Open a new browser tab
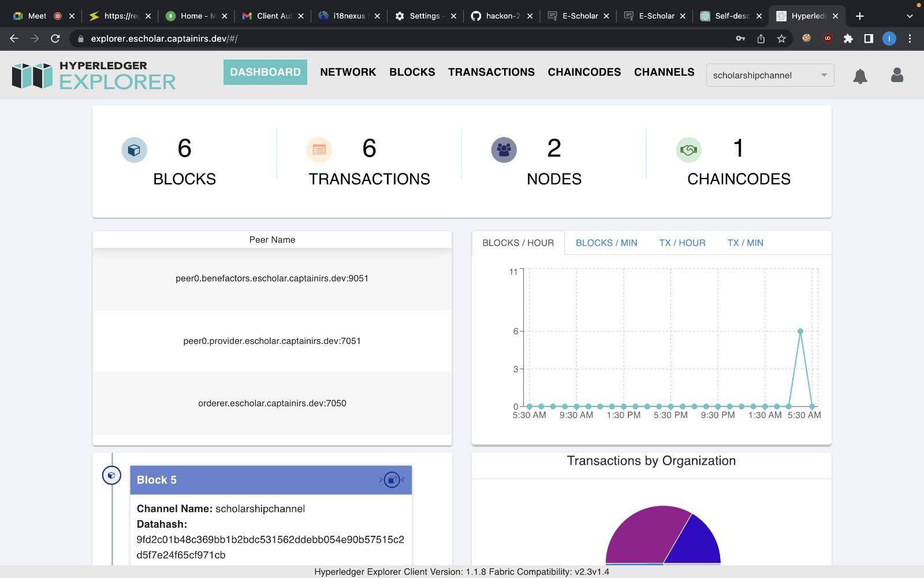924x578 pixels. [x=860, y=16]
